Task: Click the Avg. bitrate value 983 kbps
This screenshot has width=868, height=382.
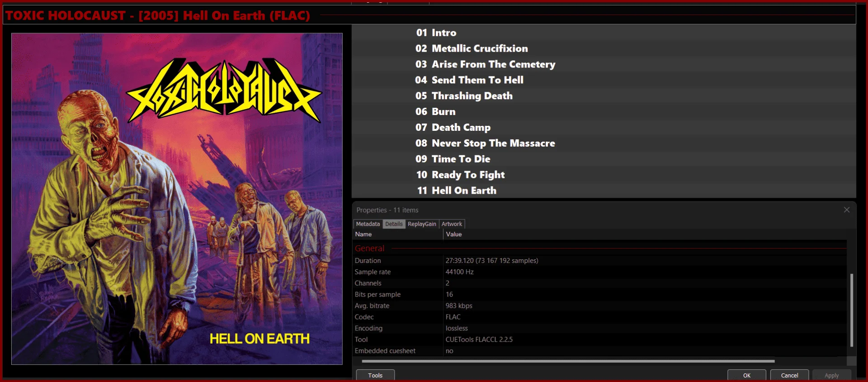Action: [459, 306]
